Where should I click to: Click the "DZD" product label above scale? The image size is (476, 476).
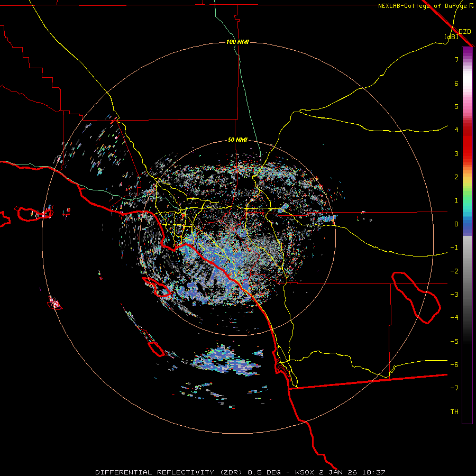464,31
